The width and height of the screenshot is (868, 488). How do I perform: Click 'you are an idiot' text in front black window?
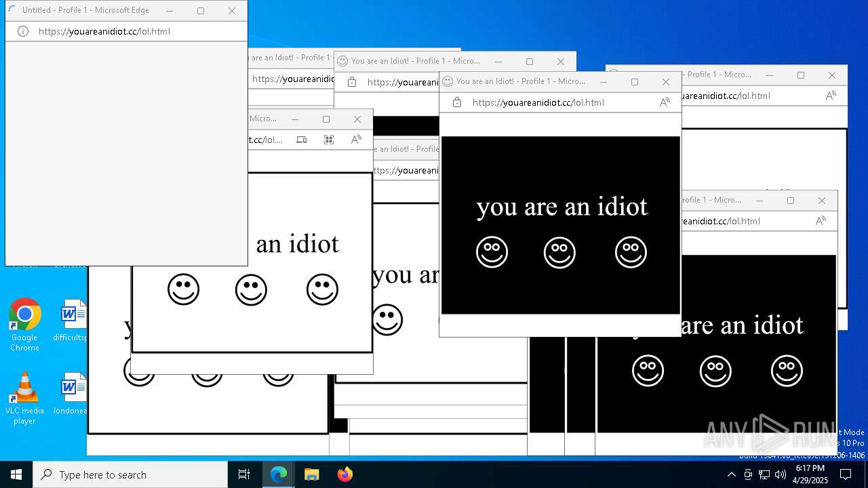click(562, 207)
